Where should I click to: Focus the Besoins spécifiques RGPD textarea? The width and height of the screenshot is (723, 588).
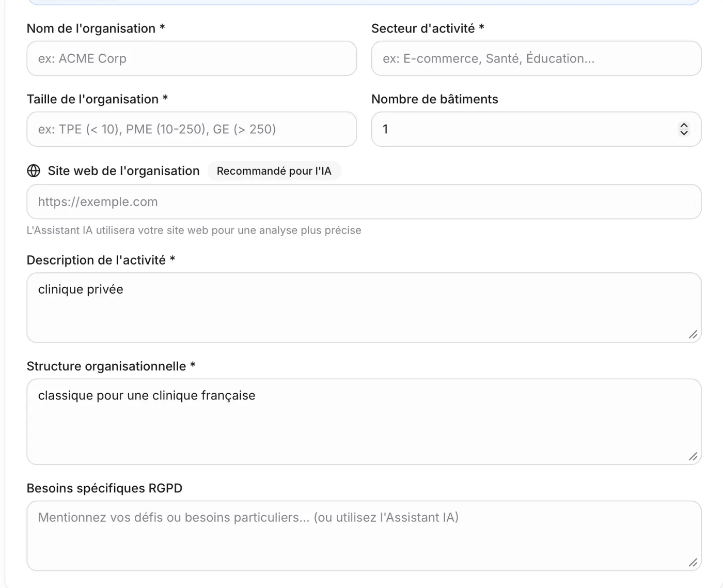click(x=364, y=536)
